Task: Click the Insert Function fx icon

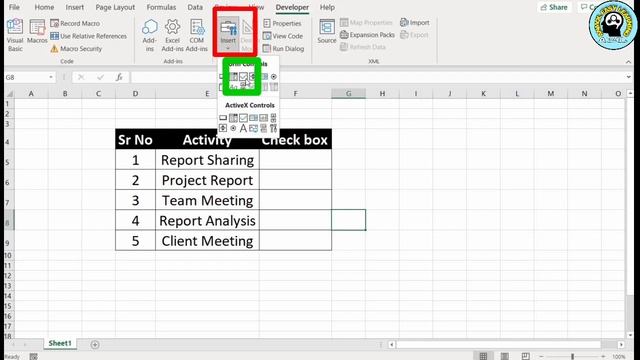Action: pos(119,77)
